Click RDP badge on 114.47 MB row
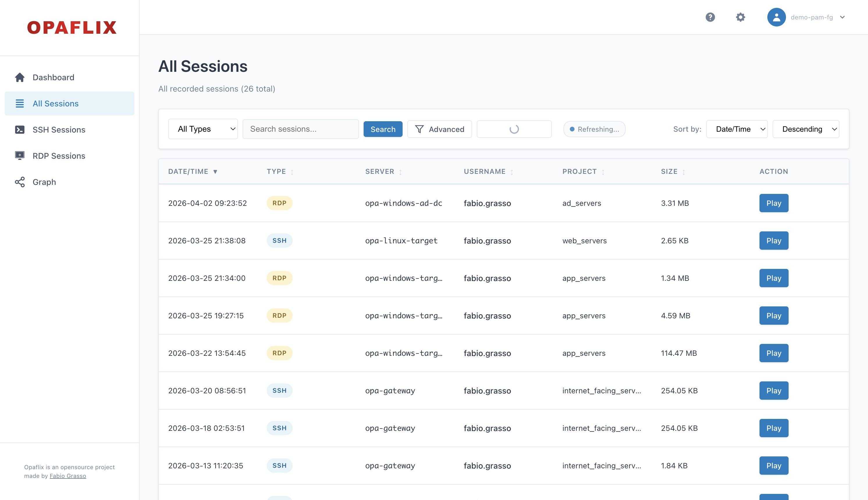Screen dimensions: 868x500 point(279,353)
